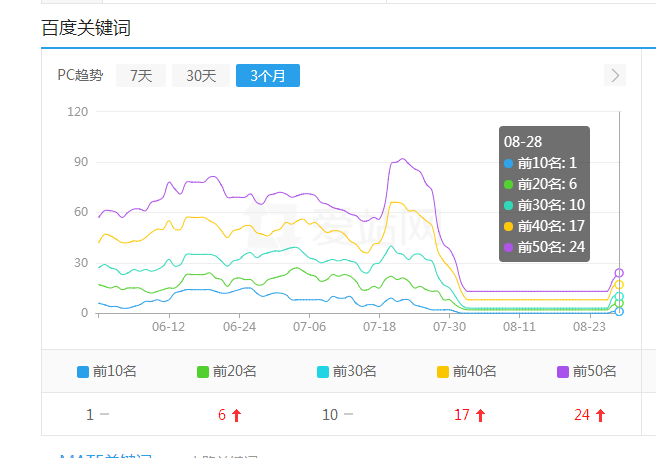The width and height of the screenshot is (656, 458).
Task: Toggle the 前40名 legend series
Action: [x=467, y=371]
